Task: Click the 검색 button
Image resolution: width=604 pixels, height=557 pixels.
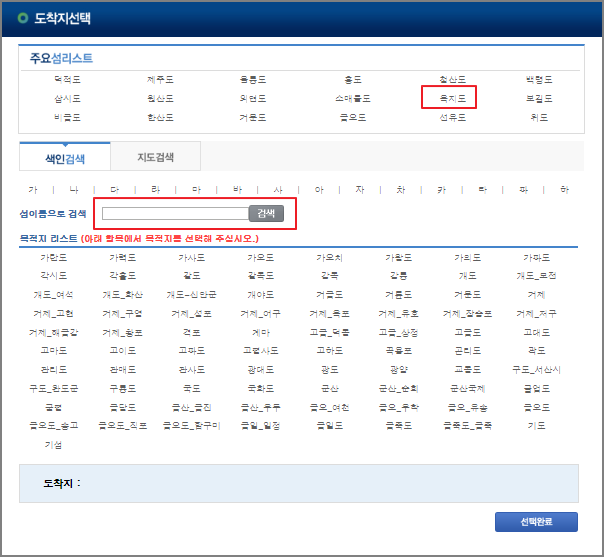Action: (x=266, y=213)
